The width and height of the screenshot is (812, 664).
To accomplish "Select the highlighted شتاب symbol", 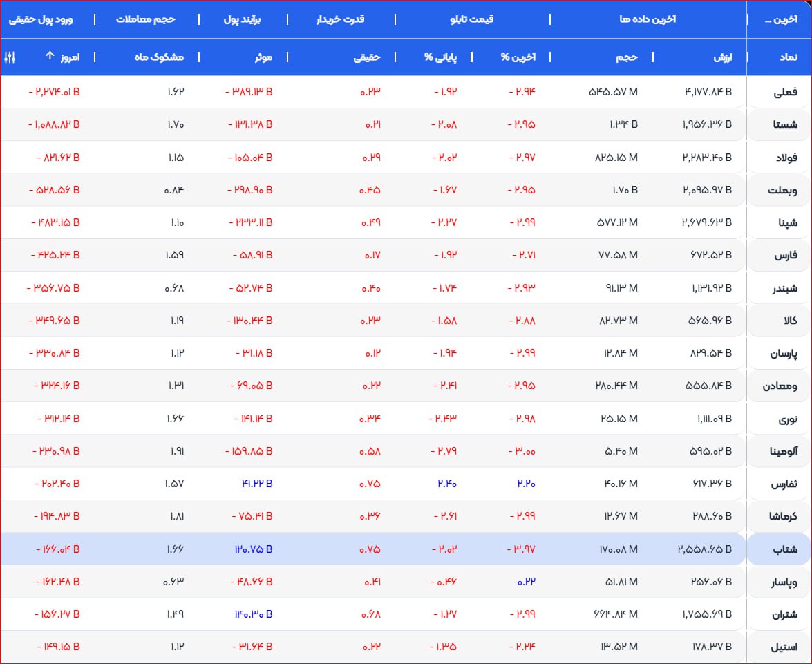I will click(785, 550).
